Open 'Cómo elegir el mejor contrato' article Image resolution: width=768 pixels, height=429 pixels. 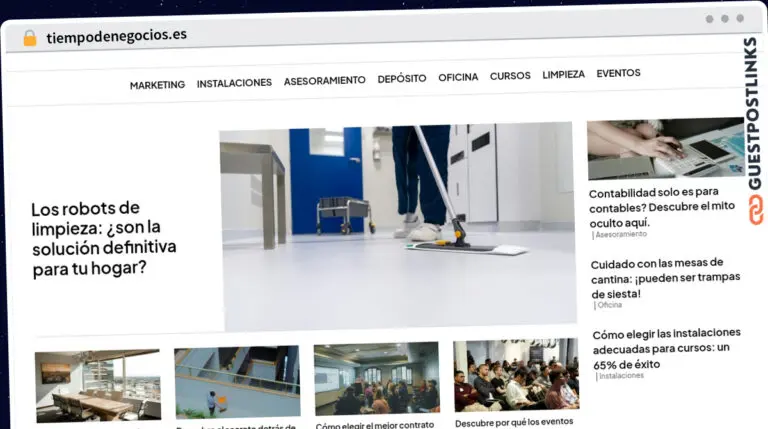click(x=375, y=425)
